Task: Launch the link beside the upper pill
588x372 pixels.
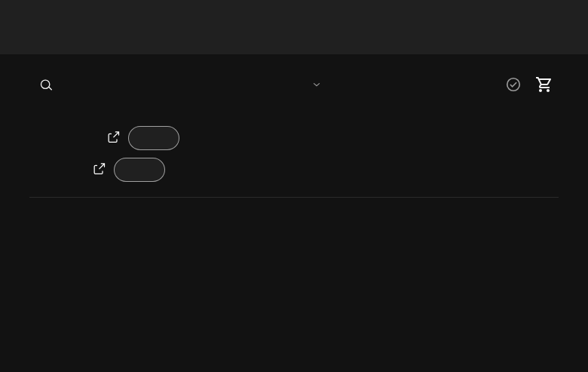Action: (x=114, y=137)
